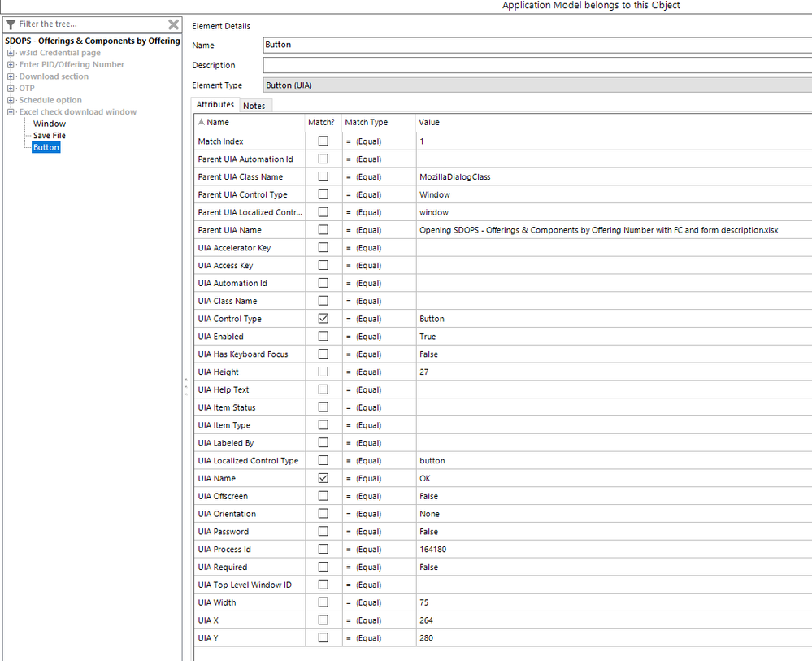Click the UIA Has Keyboard Focus attribute name
Image resolution: width=812 pixels, height=661 pixels.
[243, 354]
